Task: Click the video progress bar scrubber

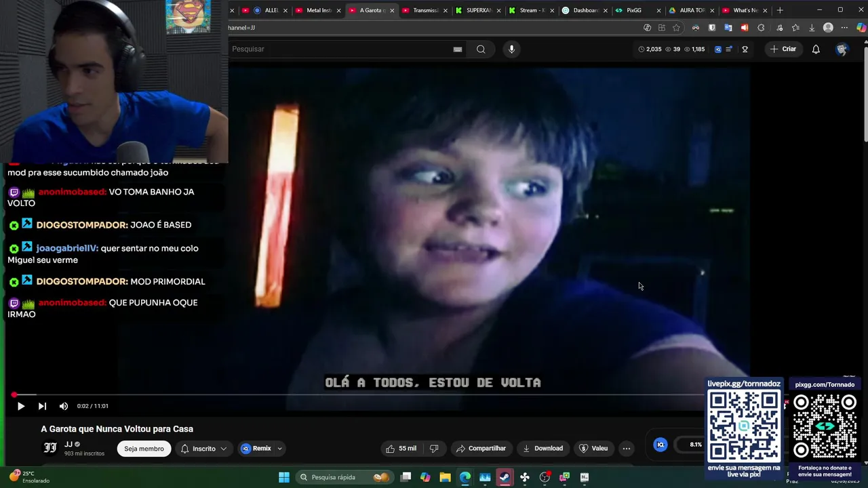Action: pos(14,394)
